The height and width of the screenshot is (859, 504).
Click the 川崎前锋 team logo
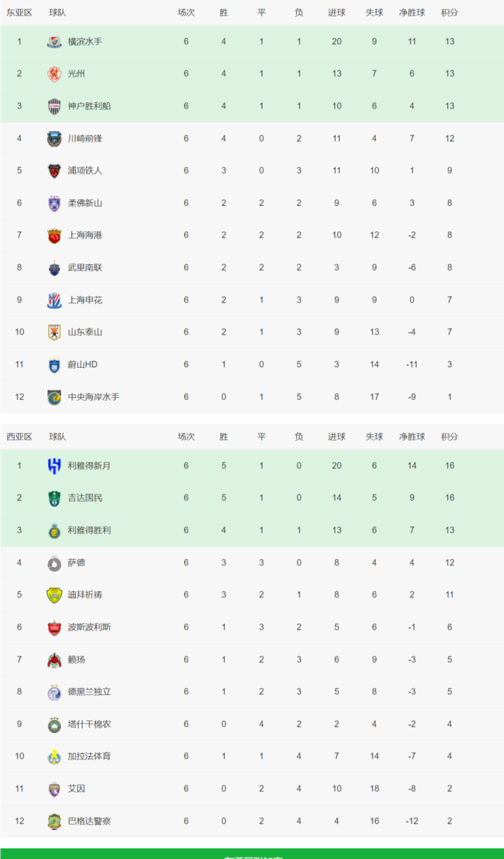click(55, 138)
